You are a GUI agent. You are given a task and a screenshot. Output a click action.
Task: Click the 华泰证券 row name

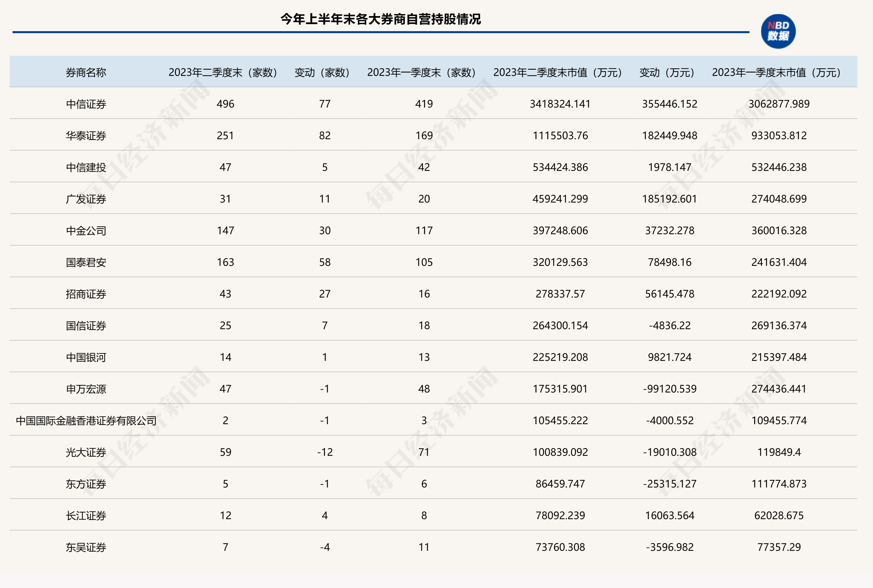point(86,136)
